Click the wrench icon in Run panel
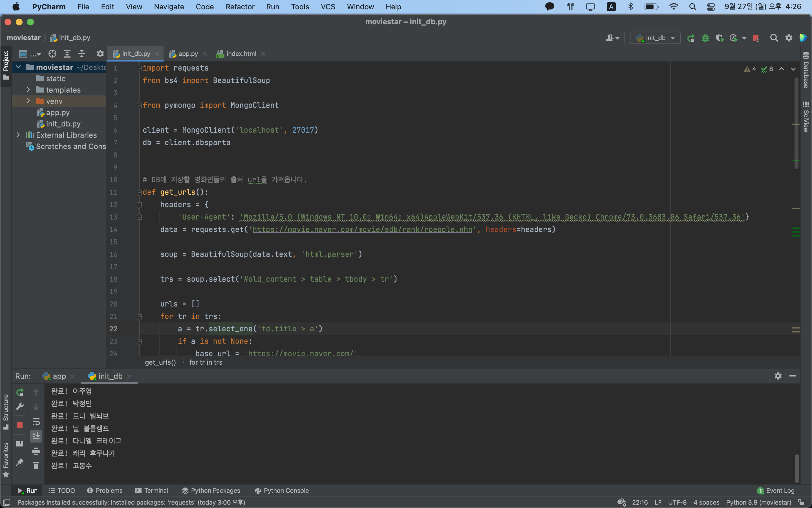812x508 pixels. pos(20,406)
